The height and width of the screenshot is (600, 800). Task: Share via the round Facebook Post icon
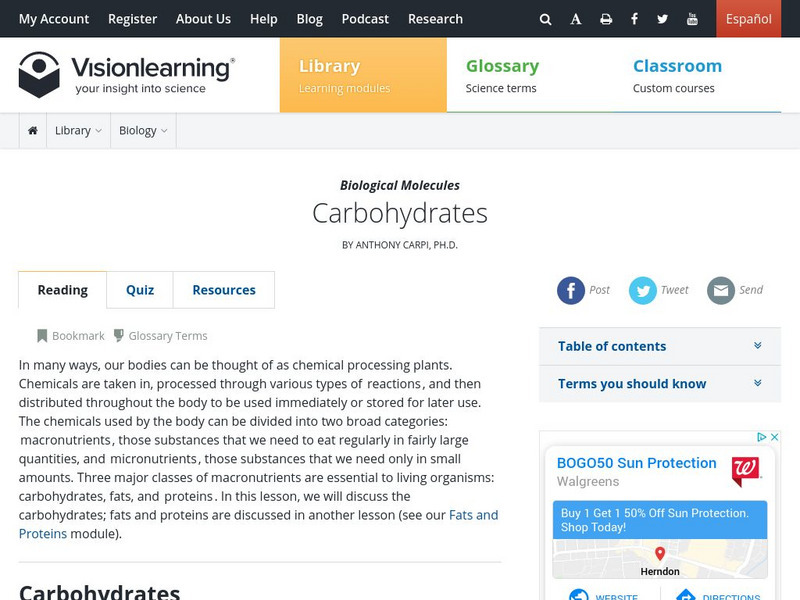click(571, 290)
